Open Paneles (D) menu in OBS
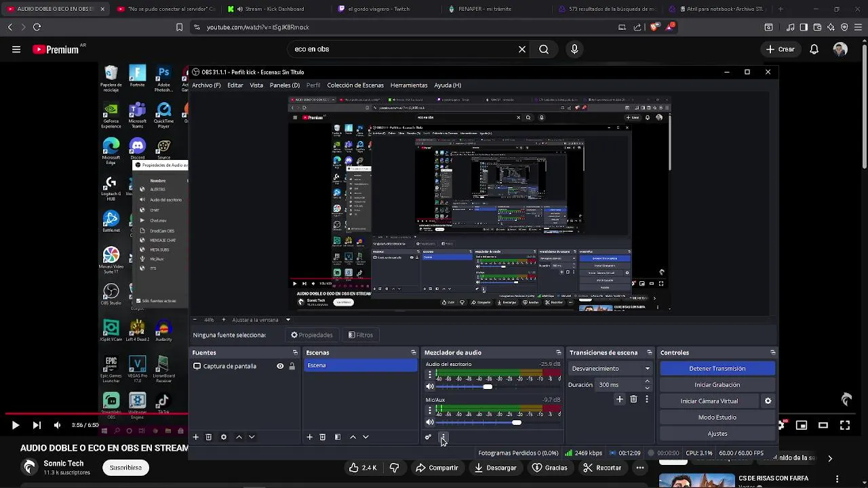This screenshot has width=868, height=488. 285,85
